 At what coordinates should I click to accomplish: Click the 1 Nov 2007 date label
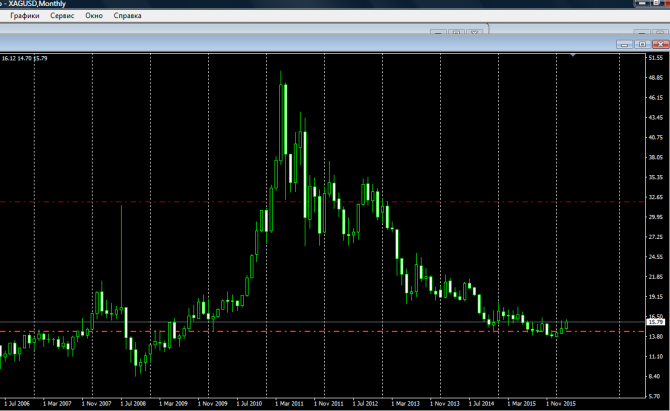coord(96,403)
